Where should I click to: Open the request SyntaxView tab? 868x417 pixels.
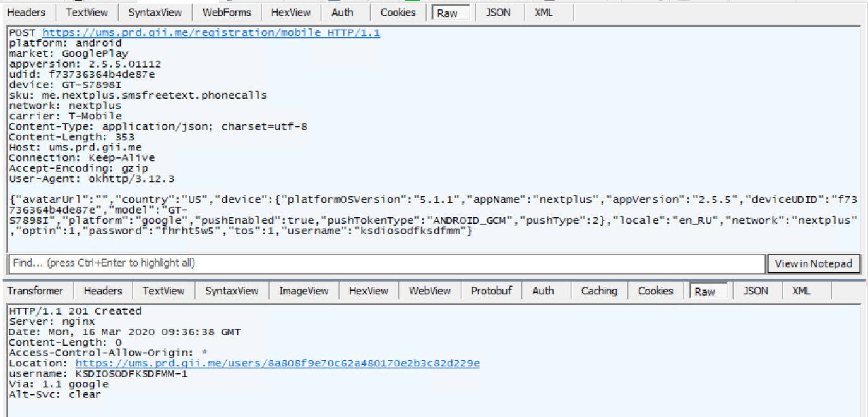155,13
